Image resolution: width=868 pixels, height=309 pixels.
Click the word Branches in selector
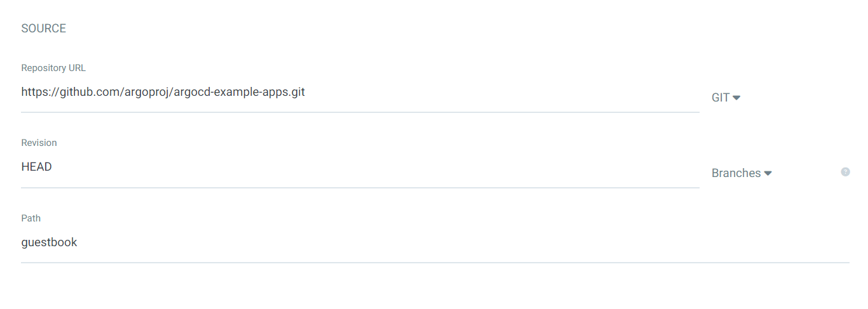[736, 173]
